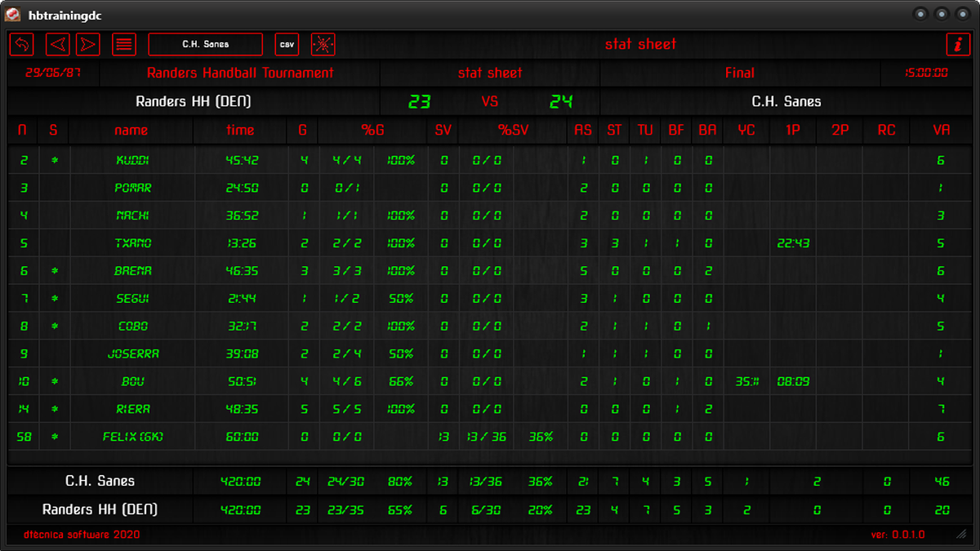
Task: Click the window's resize grip
Action: pos(961,535)
